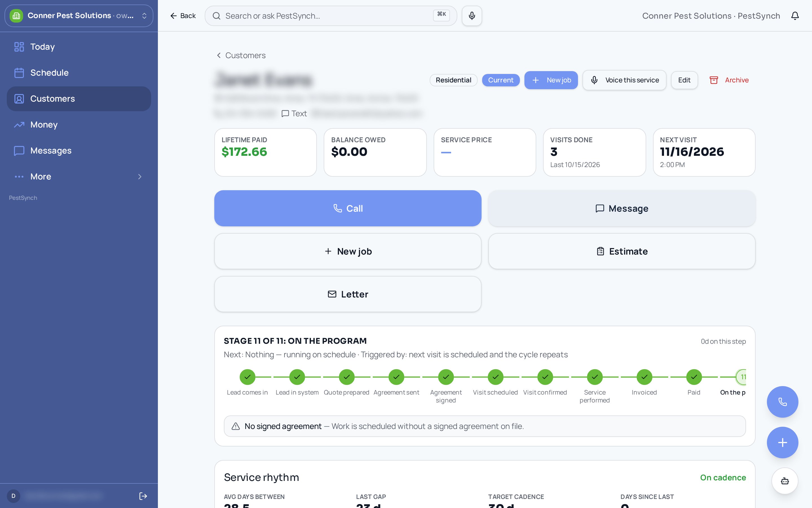Click the large Message button
Screen dimensions: 812x508
point(622,208)
